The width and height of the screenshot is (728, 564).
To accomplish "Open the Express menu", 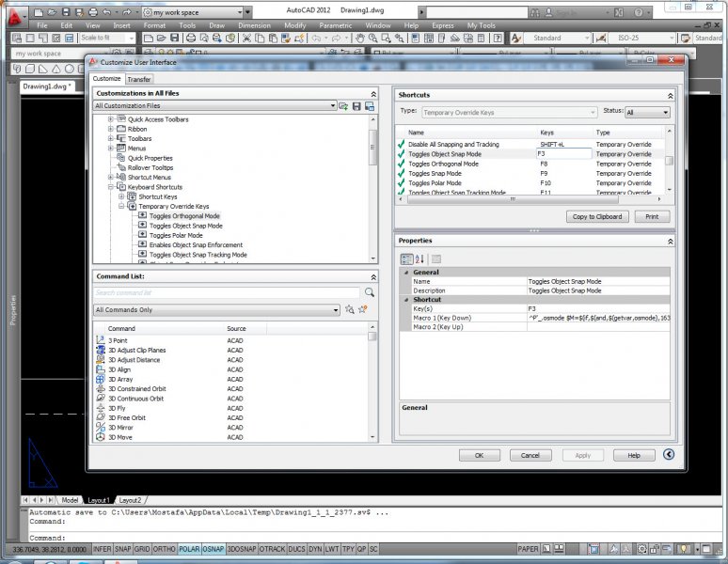I will [x=443, y=25].
